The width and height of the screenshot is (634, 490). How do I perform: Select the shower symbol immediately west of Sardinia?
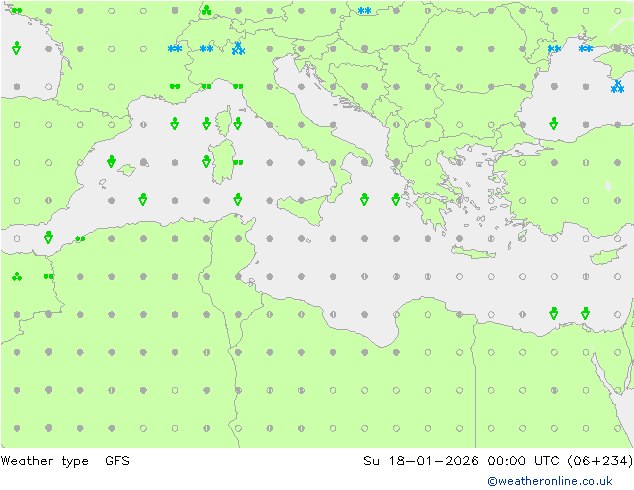coord(206,161)
